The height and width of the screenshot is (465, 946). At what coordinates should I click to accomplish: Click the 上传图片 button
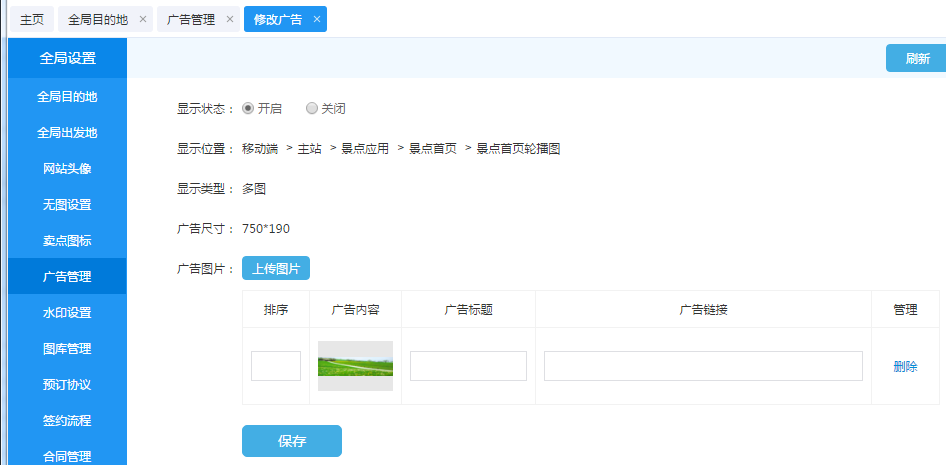276,268
